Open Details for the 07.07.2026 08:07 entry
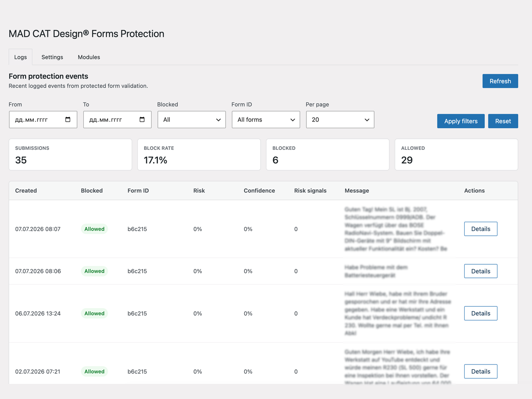This screenshot has height=399, width=532. pyautogui.click(x=481, y=229)
